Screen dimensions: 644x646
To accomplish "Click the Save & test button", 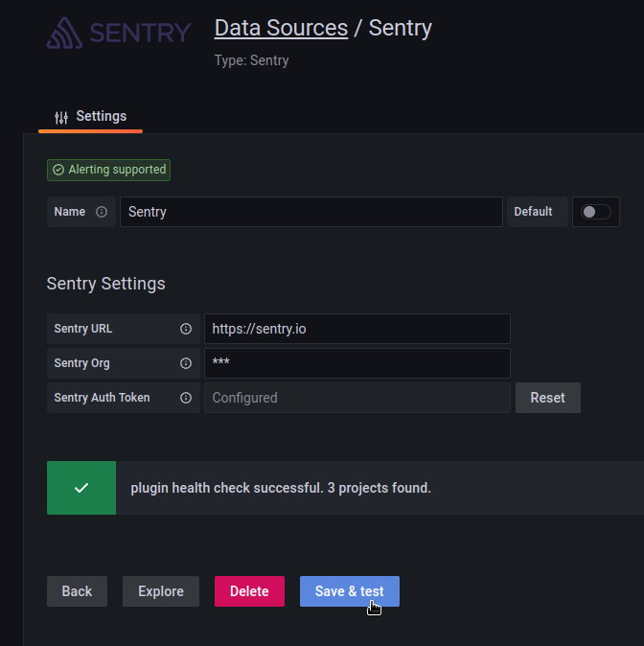I will click(350, 591).
